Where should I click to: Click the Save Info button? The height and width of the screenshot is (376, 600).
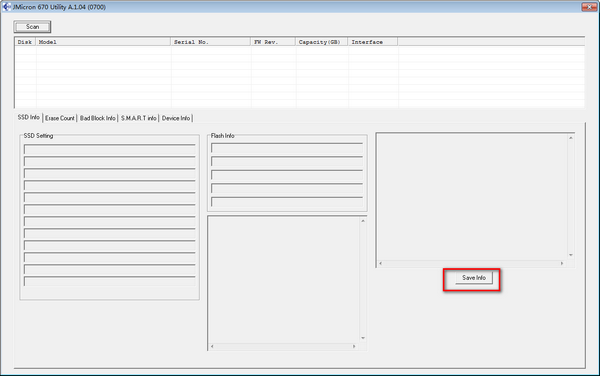tap(474, 278)
